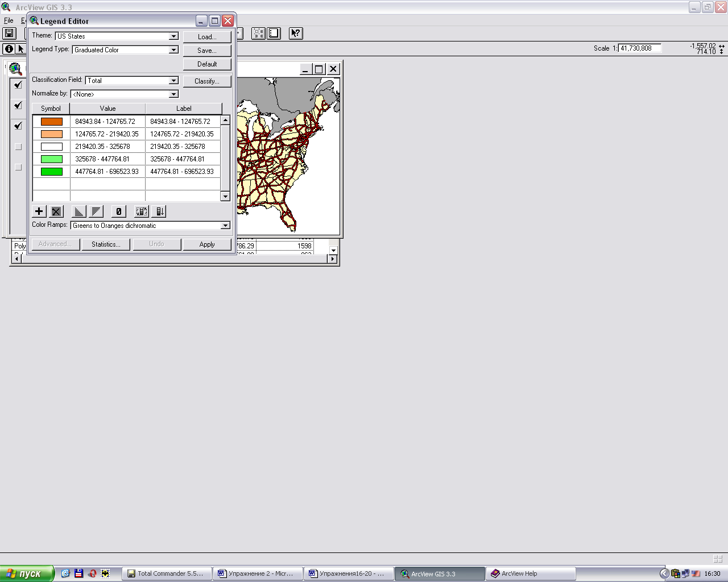The height and width of the screenshot is (582, 728).
Task: Click the floppy-disk quick launch icon
Action: tap(78, 573)
